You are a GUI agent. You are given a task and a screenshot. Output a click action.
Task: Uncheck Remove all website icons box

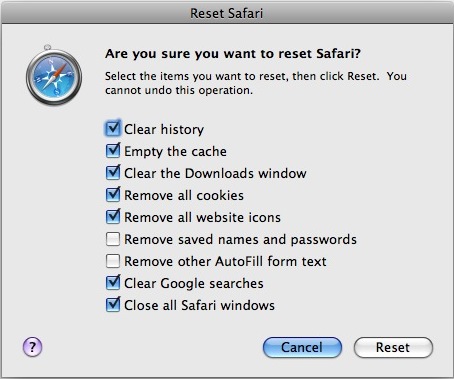click(x=113, y=217)
